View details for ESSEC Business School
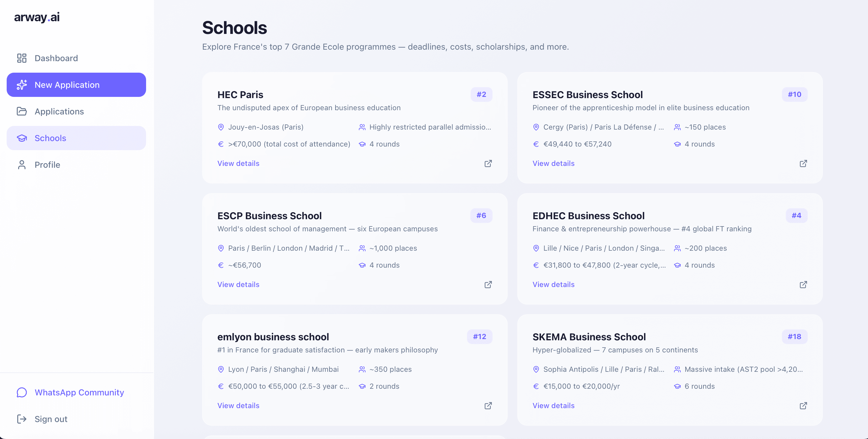The image size is (868, 439). [553, 163]
